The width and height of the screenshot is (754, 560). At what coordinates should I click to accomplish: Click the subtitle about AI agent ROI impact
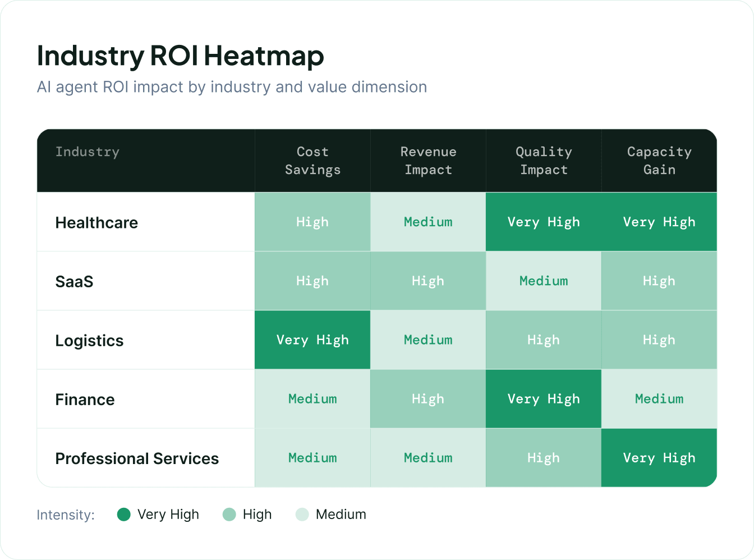232,87
